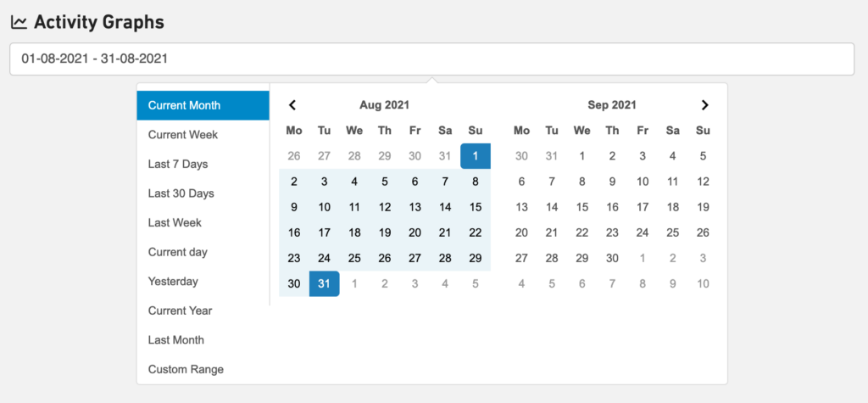Select the Current day option

coord(178,252)
